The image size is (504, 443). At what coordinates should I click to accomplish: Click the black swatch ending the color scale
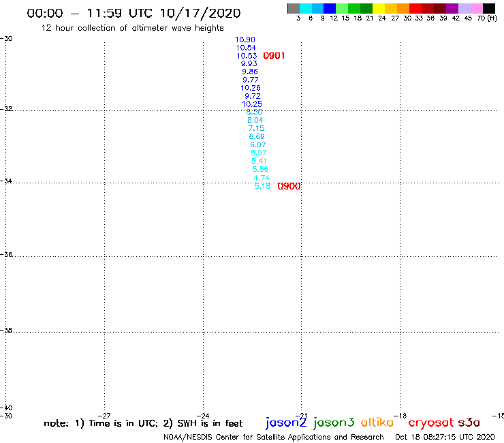(x=488, y=8)
